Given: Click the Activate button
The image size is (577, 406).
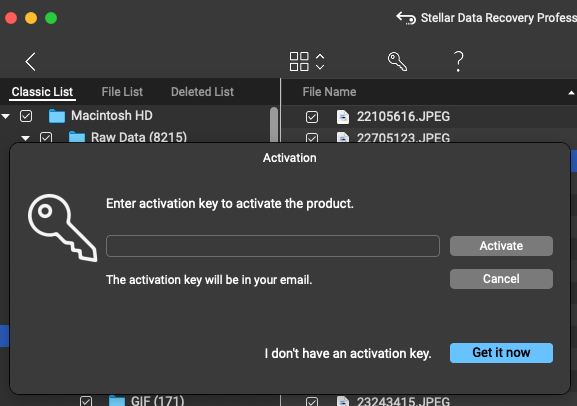Looking at the screenshot, I should coord(501,246).
